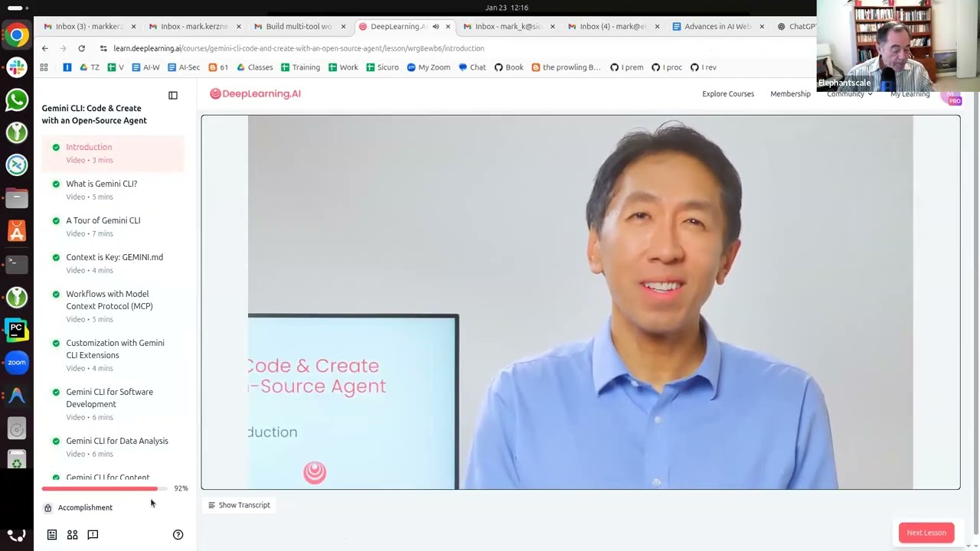980x551 pixels.
Task: Switch to the ChatGPT tab
Action: (796, 27)
